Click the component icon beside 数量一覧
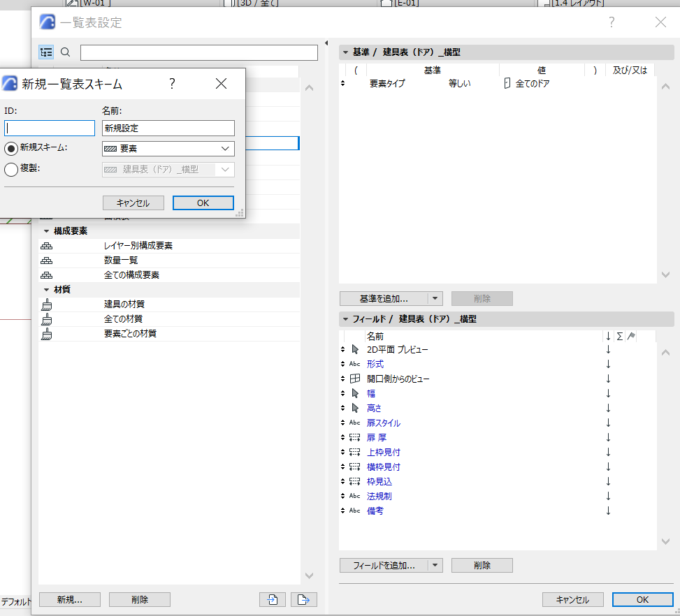680x616 pixels. coord(46,261)
